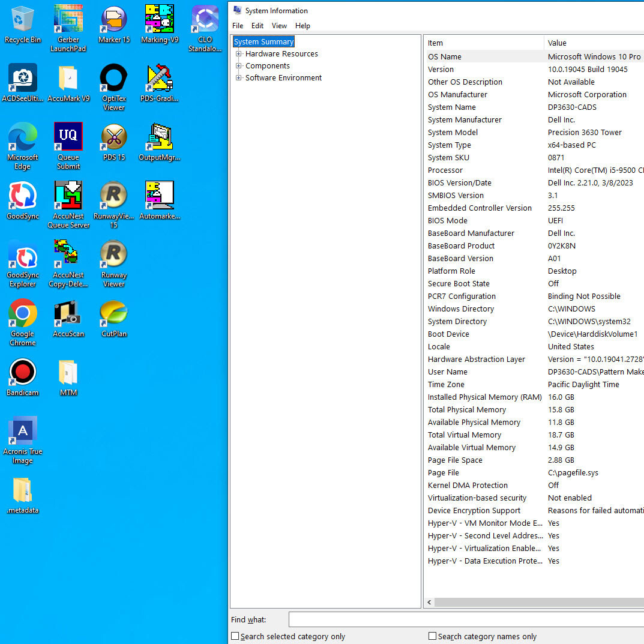644x644 pixels.
Task: Open AccuMark V9 folder icon
Action: (68, 79)
